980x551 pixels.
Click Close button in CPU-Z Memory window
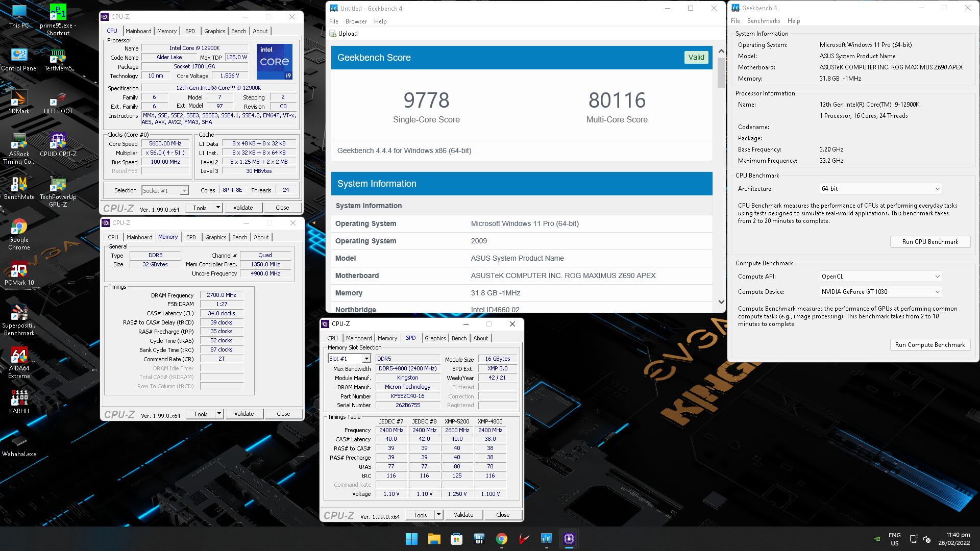point(283,414)
